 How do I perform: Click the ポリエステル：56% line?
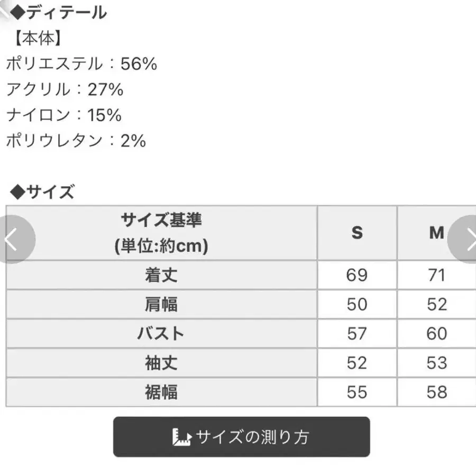[82, 64]
